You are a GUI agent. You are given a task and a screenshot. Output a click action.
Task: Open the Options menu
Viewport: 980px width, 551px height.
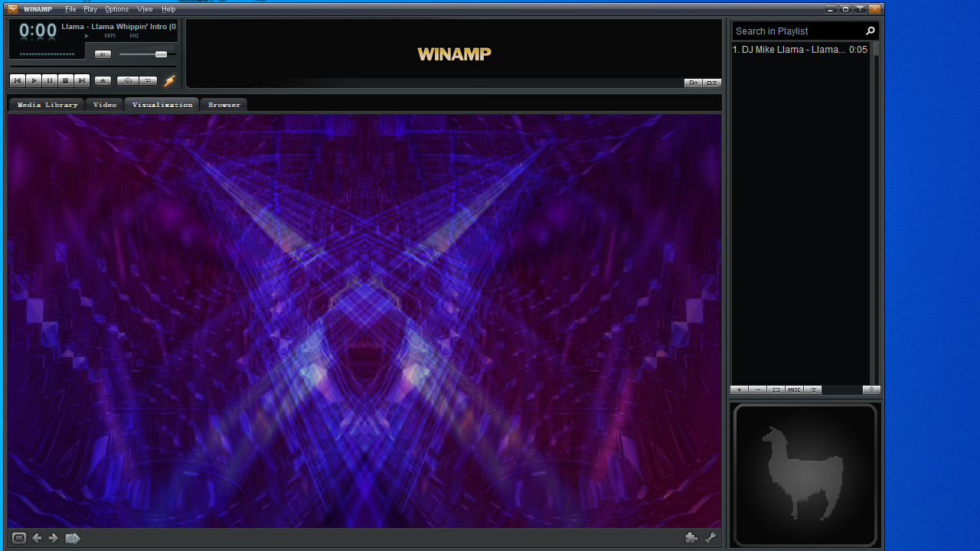pyautogui.click(x=116, y=8)
